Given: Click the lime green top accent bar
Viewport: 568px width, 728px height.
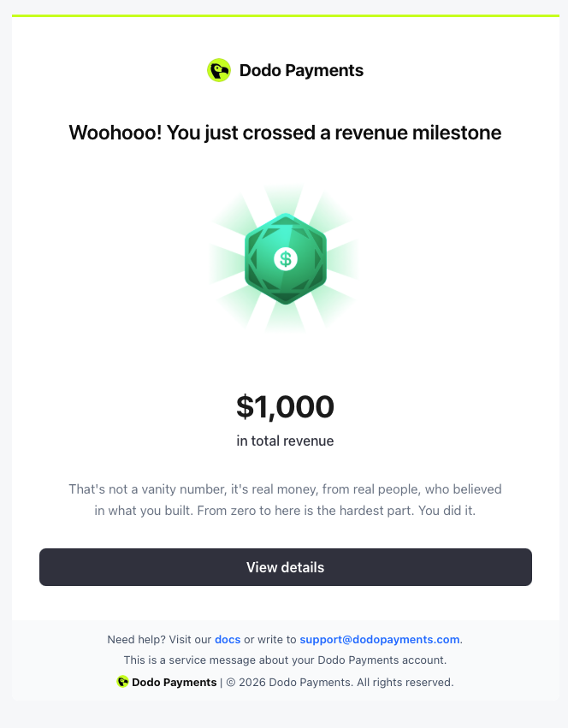Looking at the screenshot, I should tap(285, 15).
